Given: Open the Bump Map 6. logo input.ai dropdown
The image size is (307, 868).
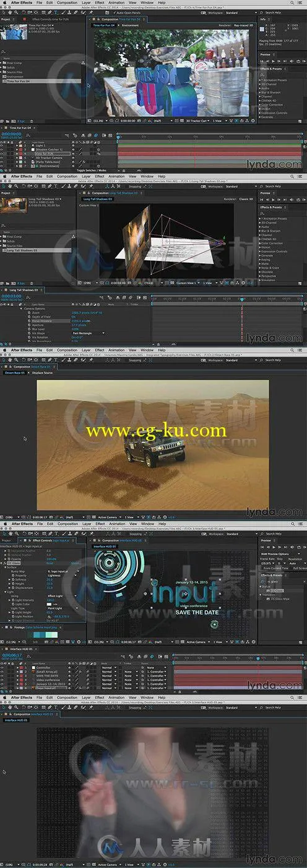Looking at the screenshot, I should coord(63,571).
